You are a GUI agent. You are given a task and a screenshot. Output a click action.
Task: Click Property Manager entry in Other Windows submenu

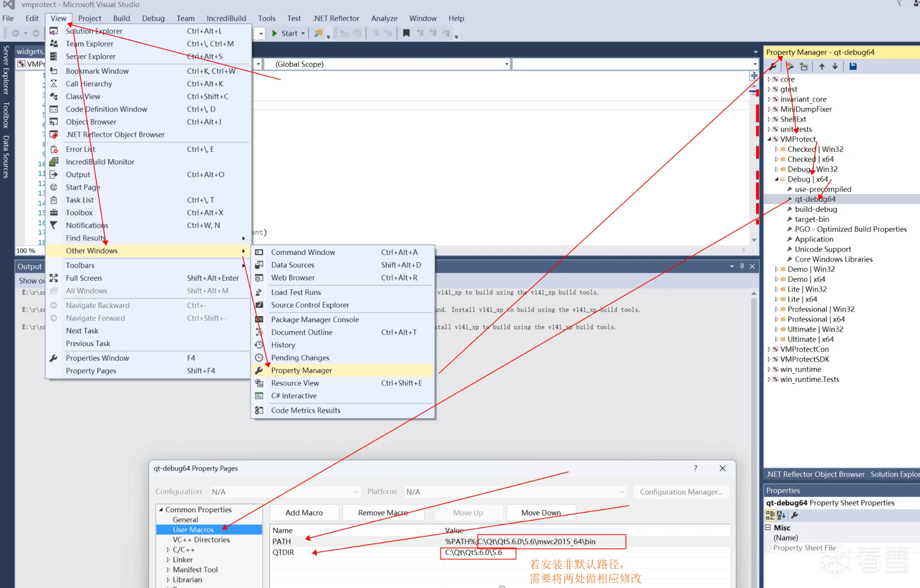click(x=343, y=370)
